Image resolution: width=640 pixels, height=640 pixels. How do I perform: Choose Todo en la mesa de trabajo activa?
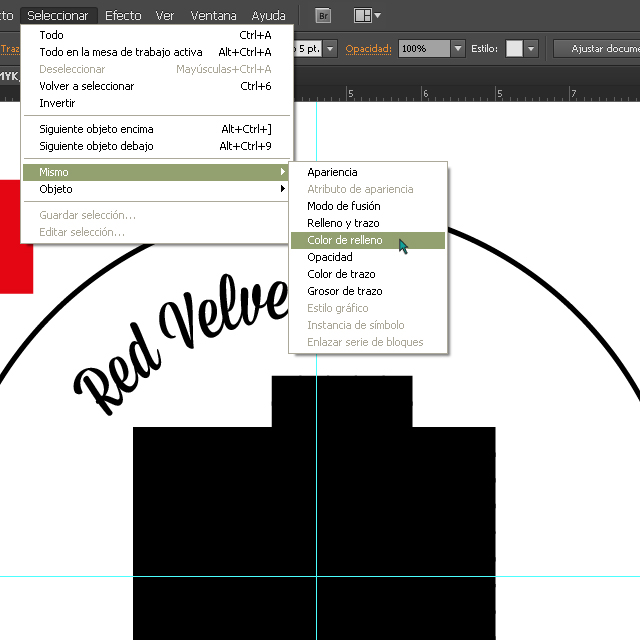(156, 52)
